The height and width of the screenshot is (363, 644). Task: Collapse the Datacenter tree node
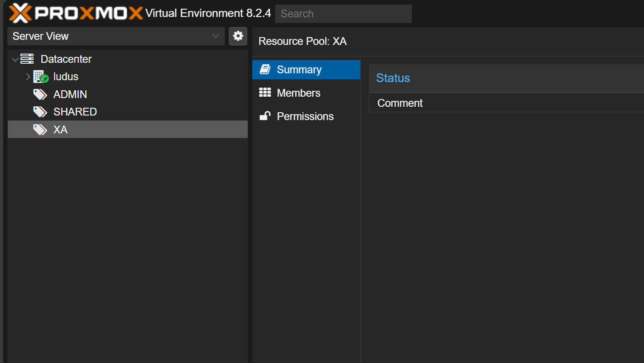tap(15, 59)
